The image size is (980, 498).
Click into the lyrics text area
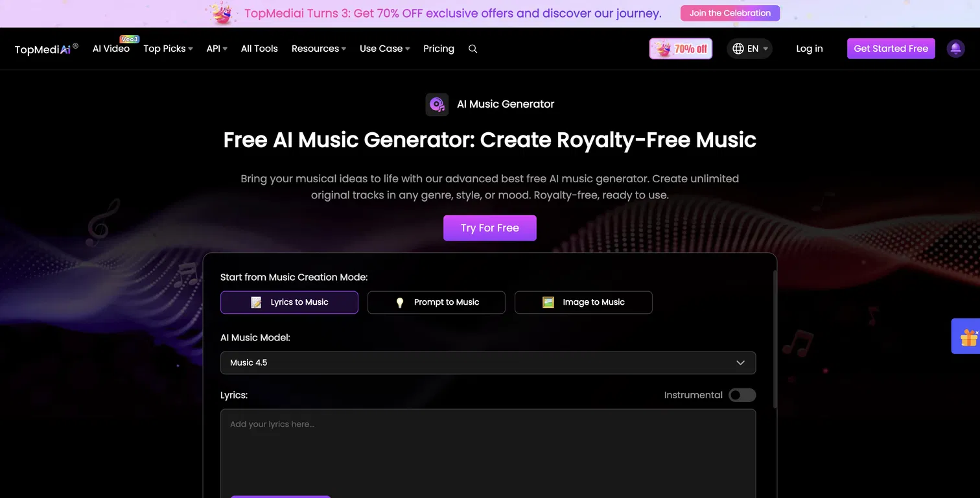click(488, 453)
